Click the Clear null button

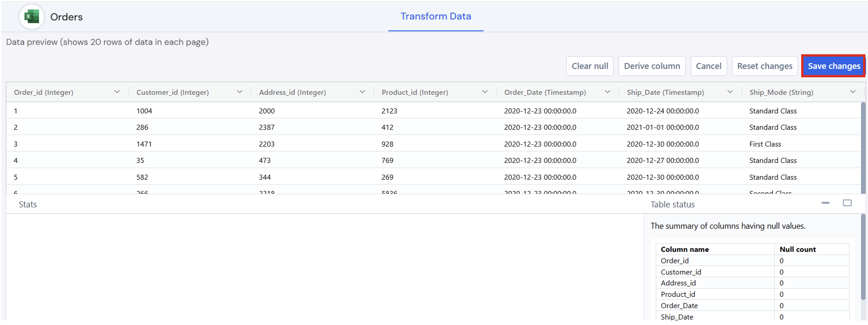tap(589, 66)
